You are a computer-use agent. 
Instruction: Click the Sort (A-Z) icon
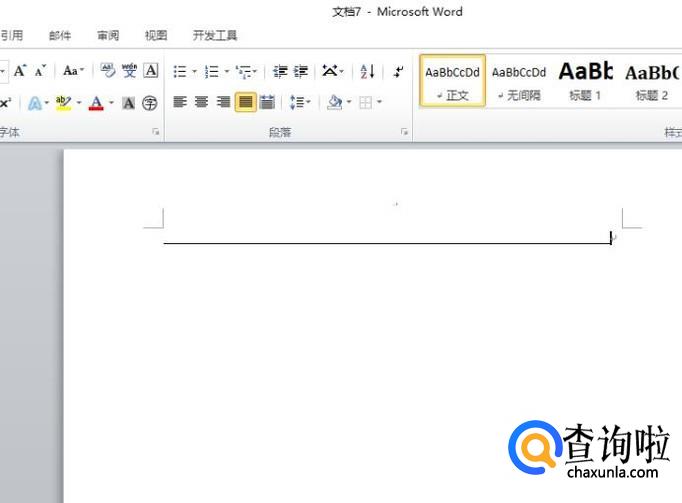click(367, 71)
